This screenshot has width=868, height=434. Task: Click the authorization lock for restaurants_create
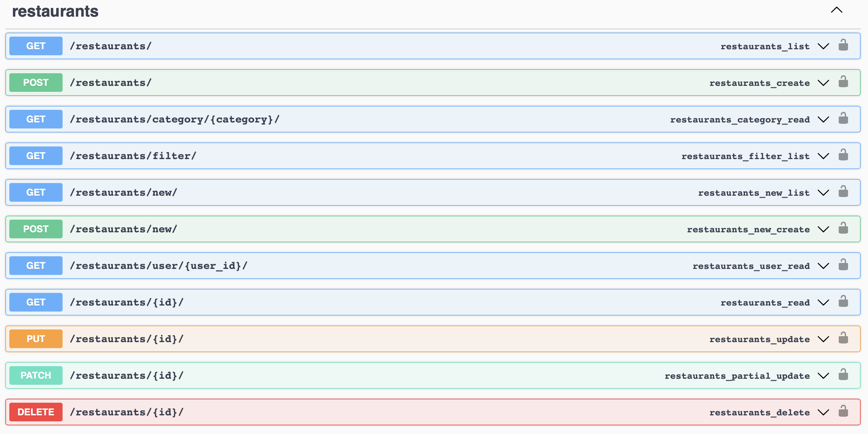pyautogui.click(x=843, y=82)
